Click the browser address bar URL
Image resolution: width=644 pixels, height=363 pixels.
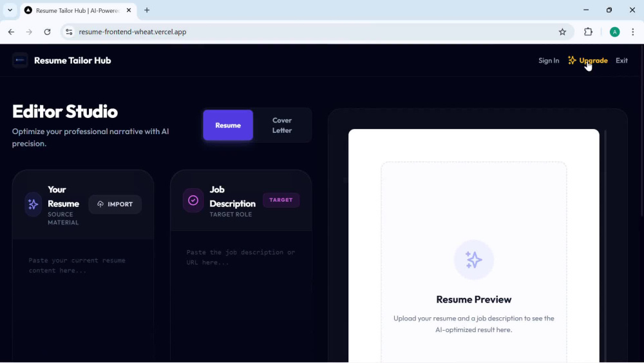point(132,32)
